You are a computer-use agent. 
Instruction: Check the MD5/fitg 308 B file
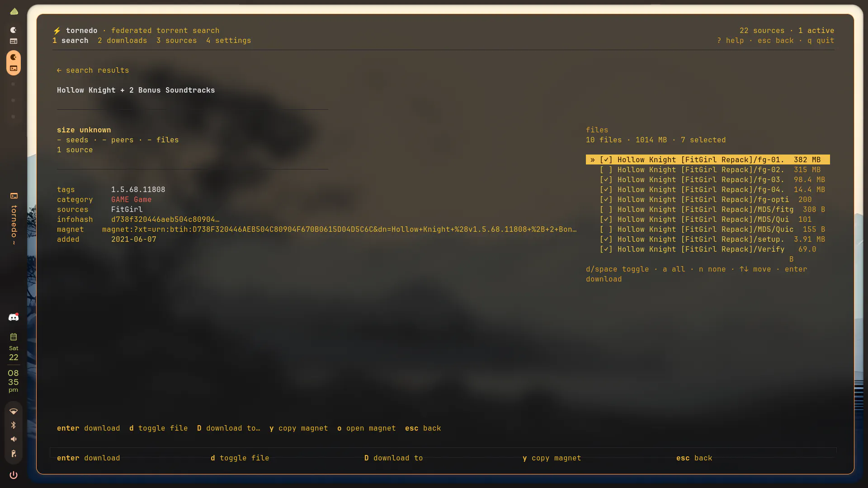[x=606, y=210]
